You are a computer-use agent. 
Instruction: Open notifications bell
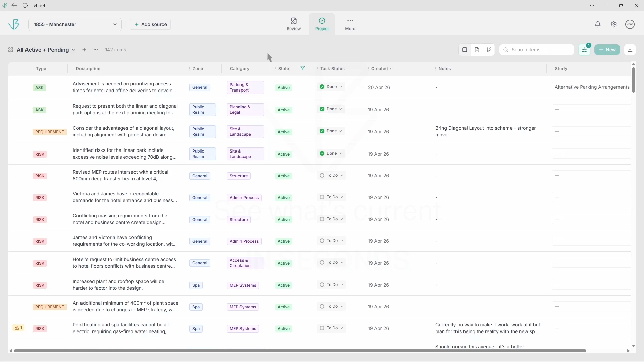(597, 24)
